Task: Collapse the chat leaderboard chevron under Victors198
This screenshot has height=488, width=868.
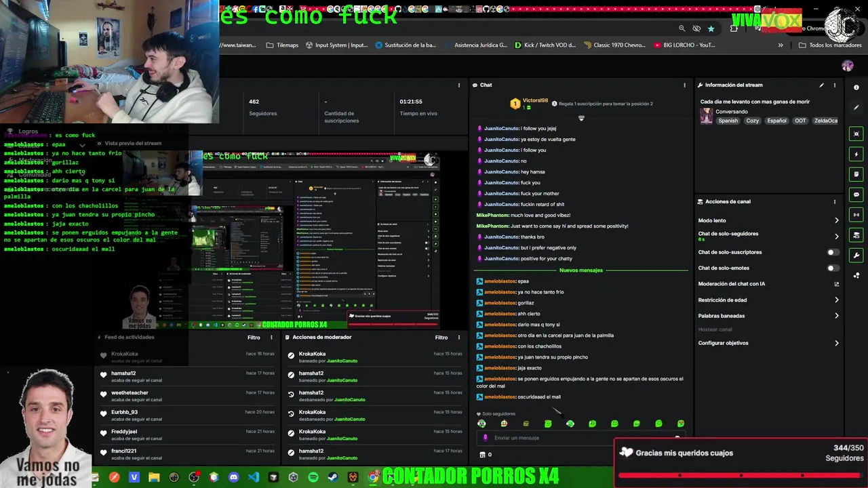Action: 581,118
